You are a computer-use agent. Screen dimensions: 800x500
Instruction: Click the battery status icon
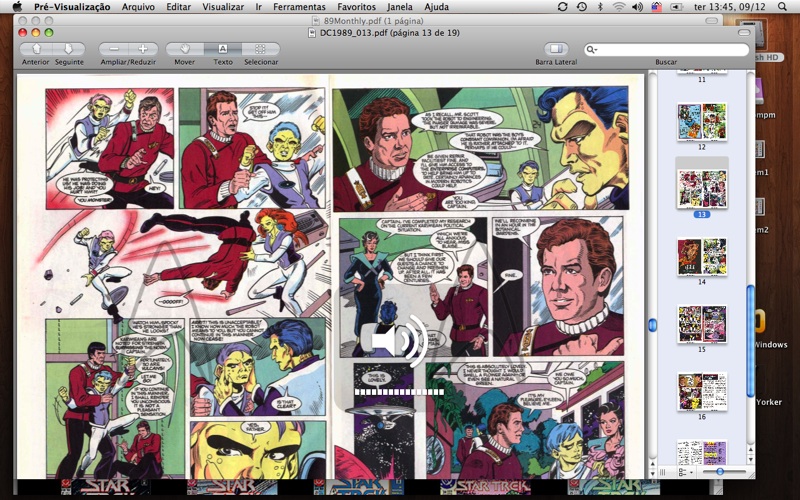676,7
